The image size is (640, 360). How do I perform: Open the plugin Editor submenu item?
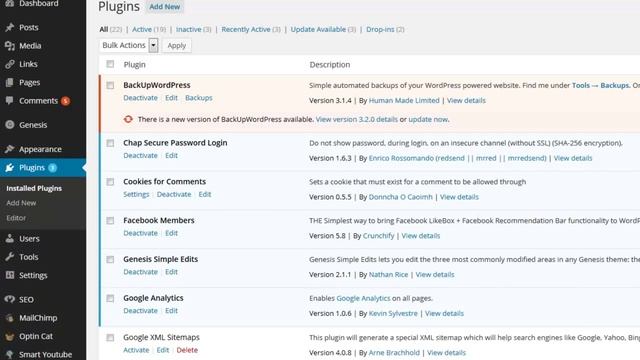click(x=16, y=218)
